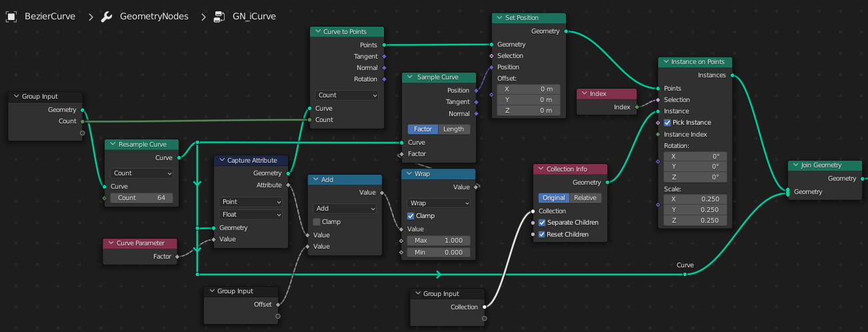Click the GeometryNodes wrench modifier icon

coord(106,16)
